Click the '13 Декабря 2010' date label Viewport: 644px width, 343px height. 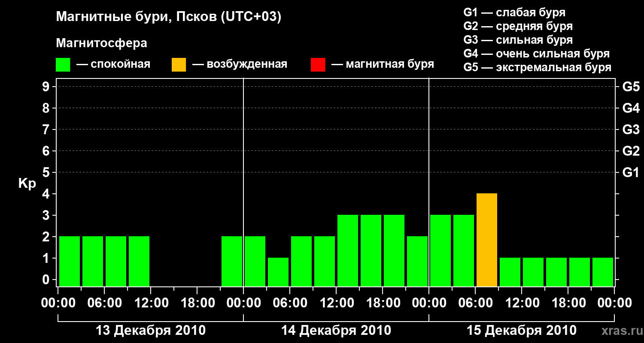click(151, 331)
